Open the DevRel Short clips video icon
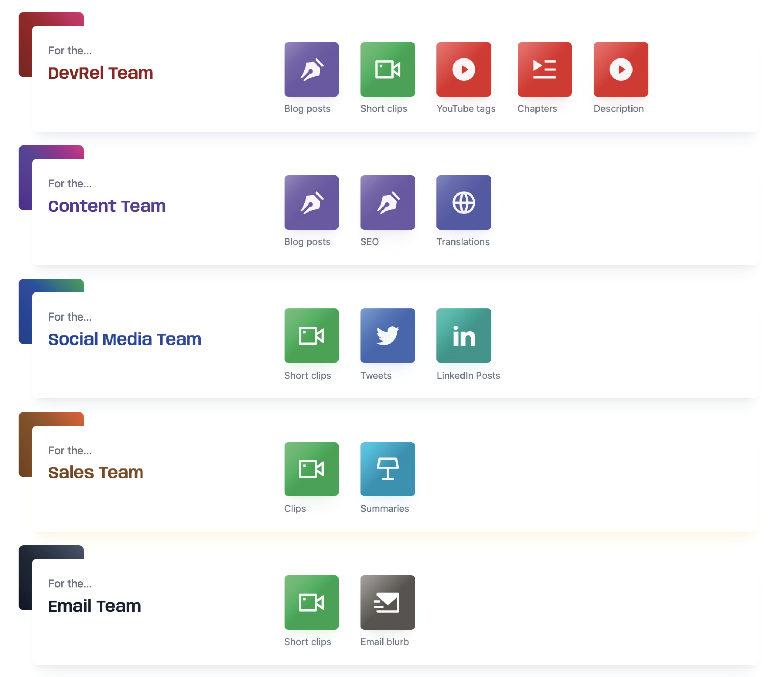Viewport: 784px width, 677px height. click(x=388, y=69)
